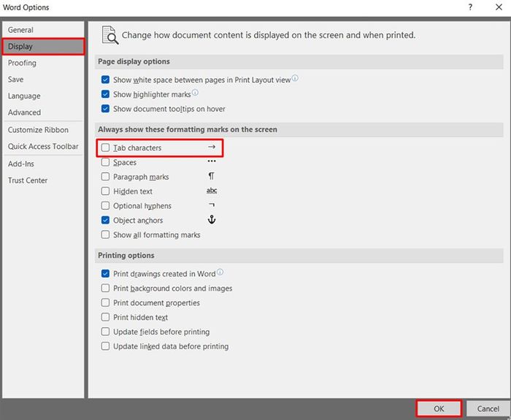
Task: Uncheck Print drawings created in Word
Action: point(105,274)
